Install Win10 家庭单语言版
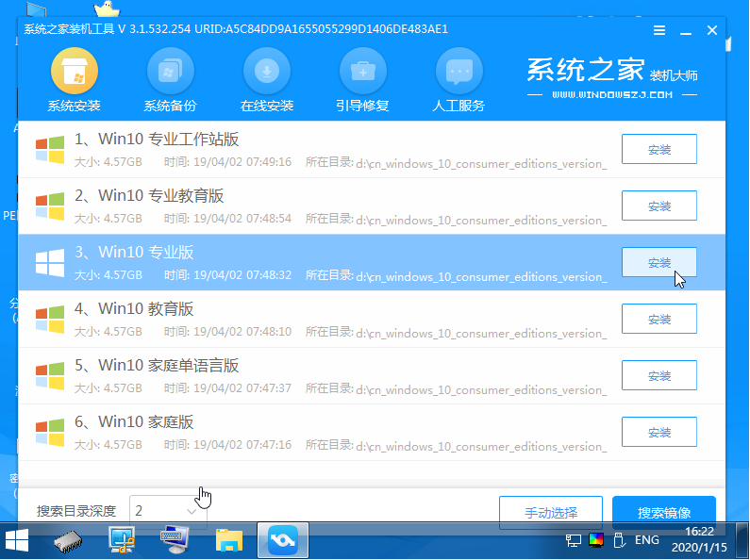This screenshot has height=560, width=750. click(659, 375)
